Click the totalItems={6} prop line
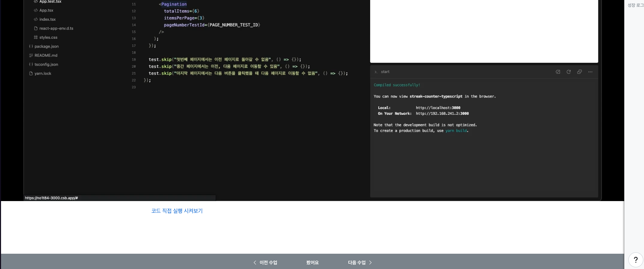Viewport: 644px width, 269px height. (182, 11)
